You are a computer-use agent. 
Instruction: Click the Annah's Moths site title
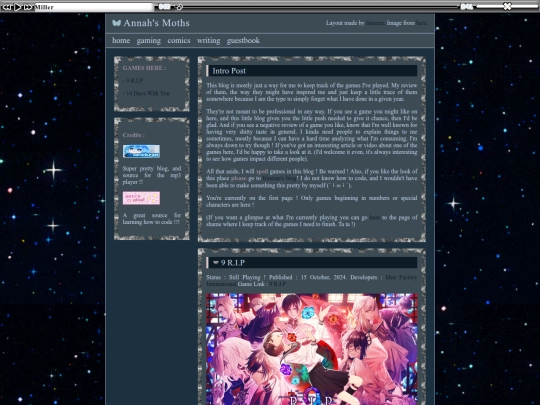click(156, 23)
